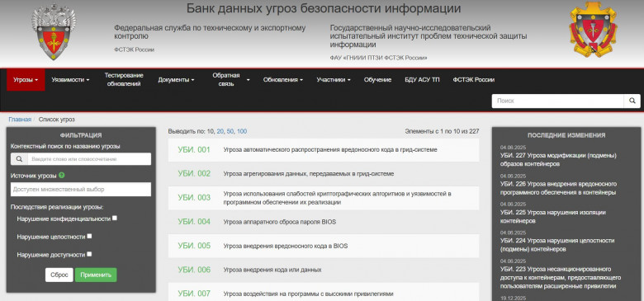Expand the Участники dropdown

point(333,80)
